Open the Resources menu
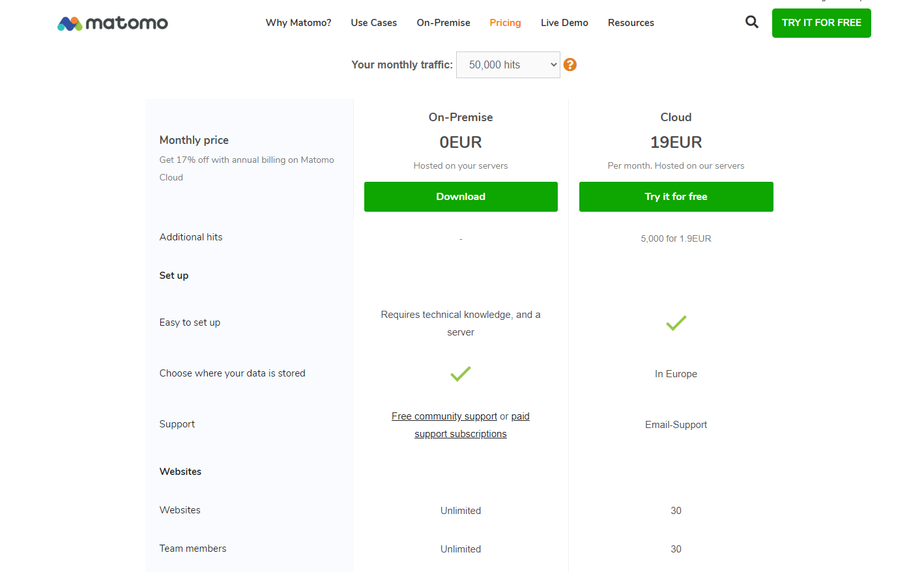The width and height of the screenshot is (924, 572). tap(631, 23)
